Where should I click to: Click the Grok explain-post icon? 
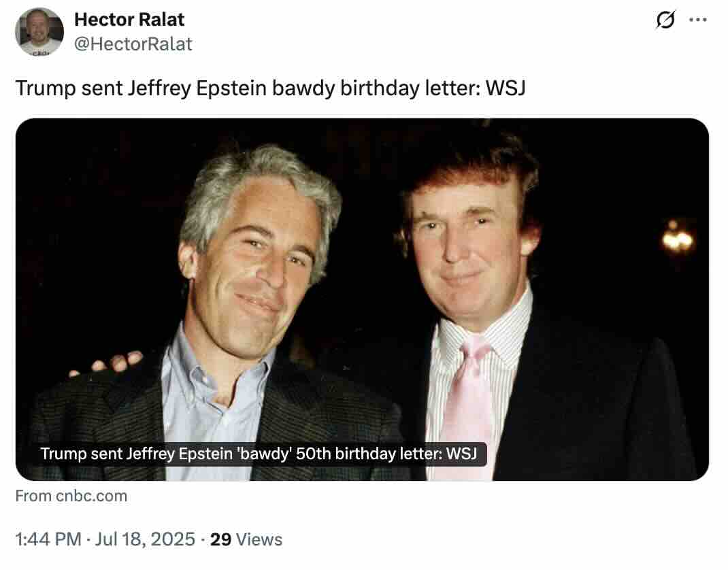[665, 20]
